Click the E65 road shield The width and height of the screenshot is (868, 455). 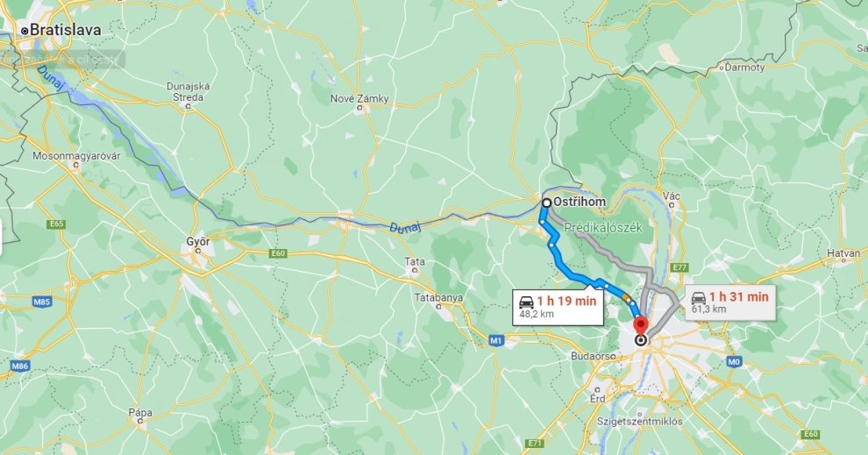coord(56,224)
